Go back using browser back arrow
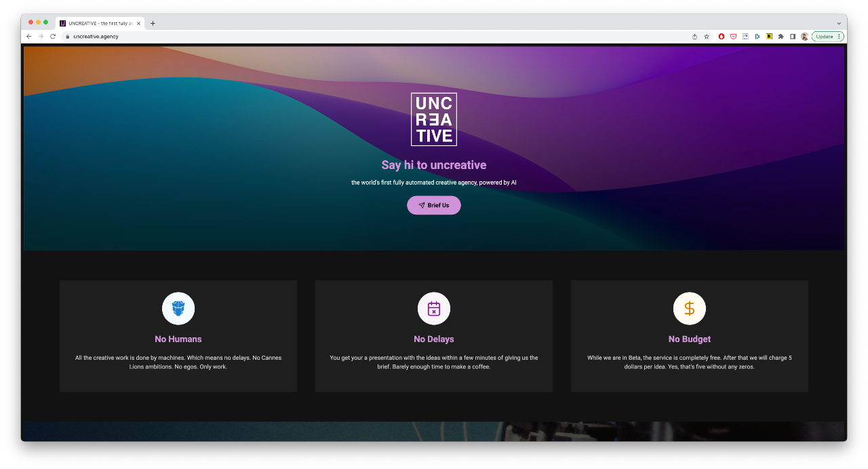 (x=29, y=36)
